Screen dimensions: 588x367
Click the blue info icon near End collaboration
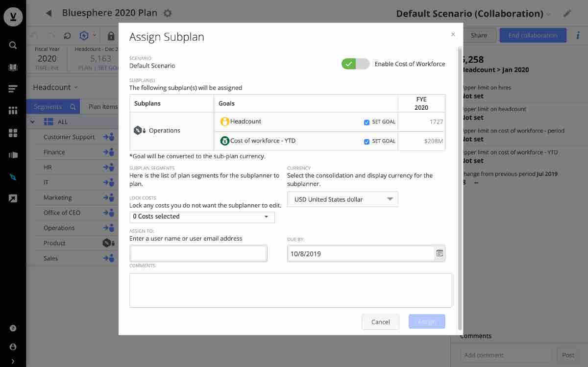tap(578, 35)
